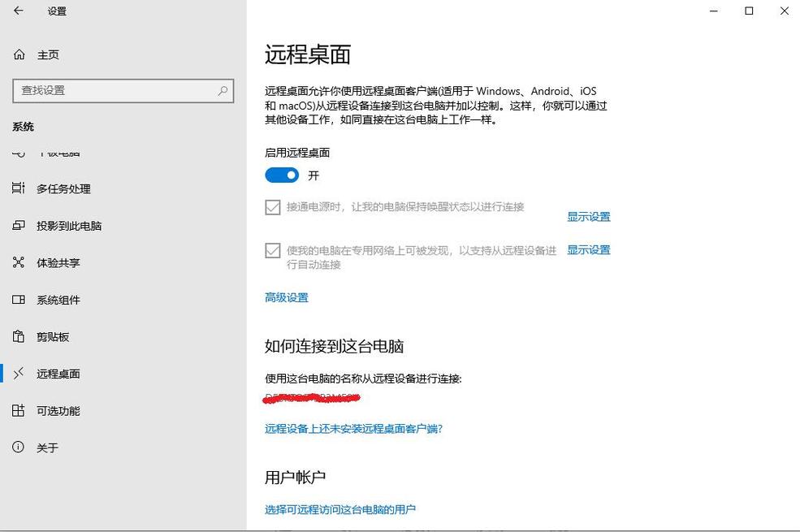Click the 用户帐户 heading
The image size is (800, 532).
[x=295, y=478]
